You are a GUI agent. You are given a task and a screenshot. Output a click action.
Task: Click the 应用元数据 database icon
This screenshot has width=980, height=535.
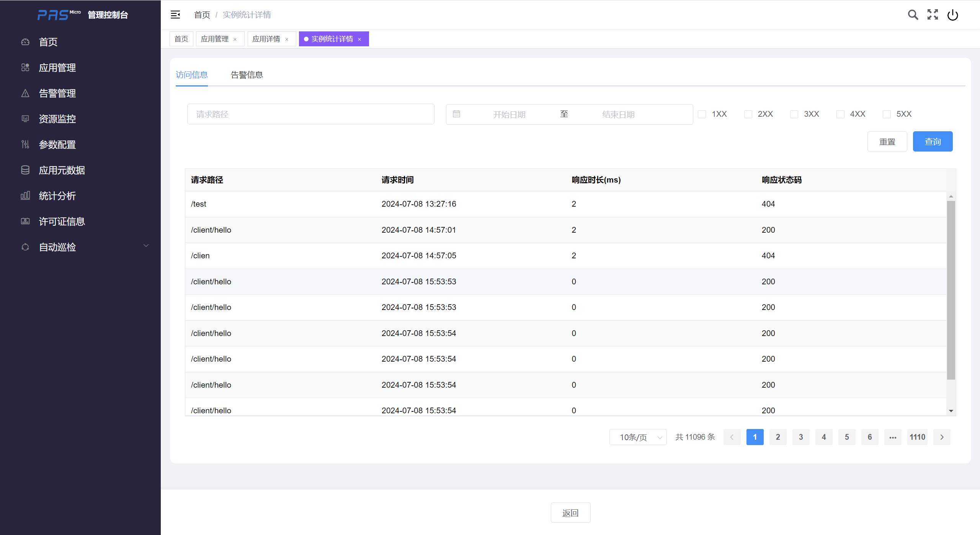pos(25,170)
